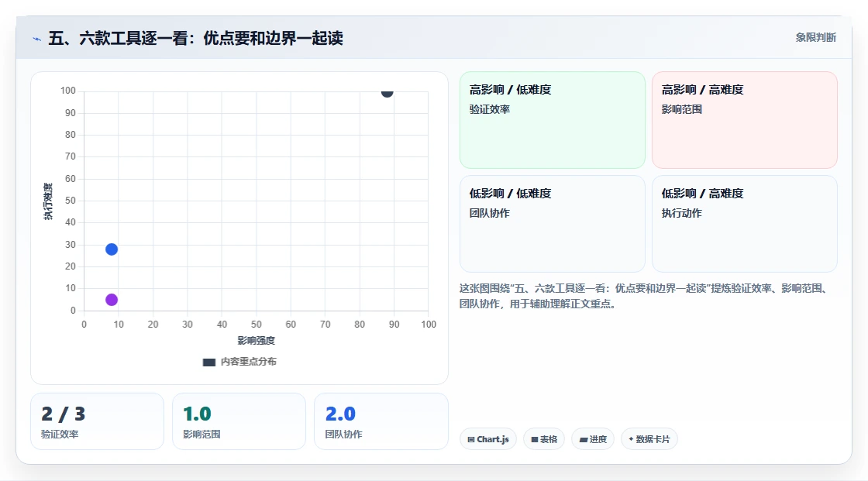Screen dimensions: 868x481
Task: Toggle the 内容重点分布 legend swatch
Action: coord(208,362)
